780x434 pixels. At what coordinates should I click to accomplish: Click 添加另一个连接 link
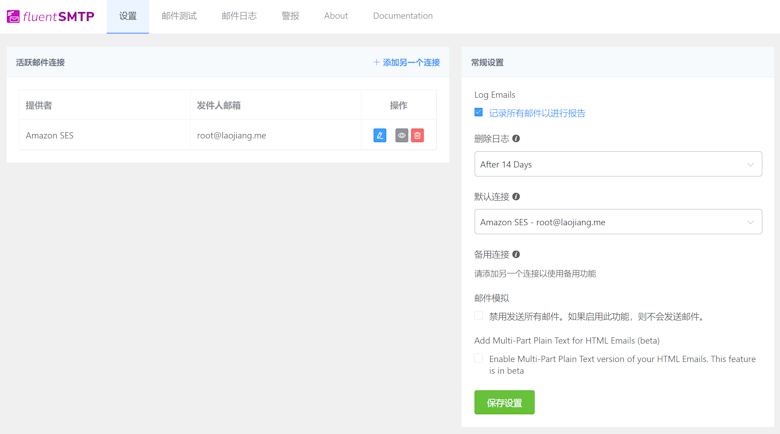[x=407, y=62]
